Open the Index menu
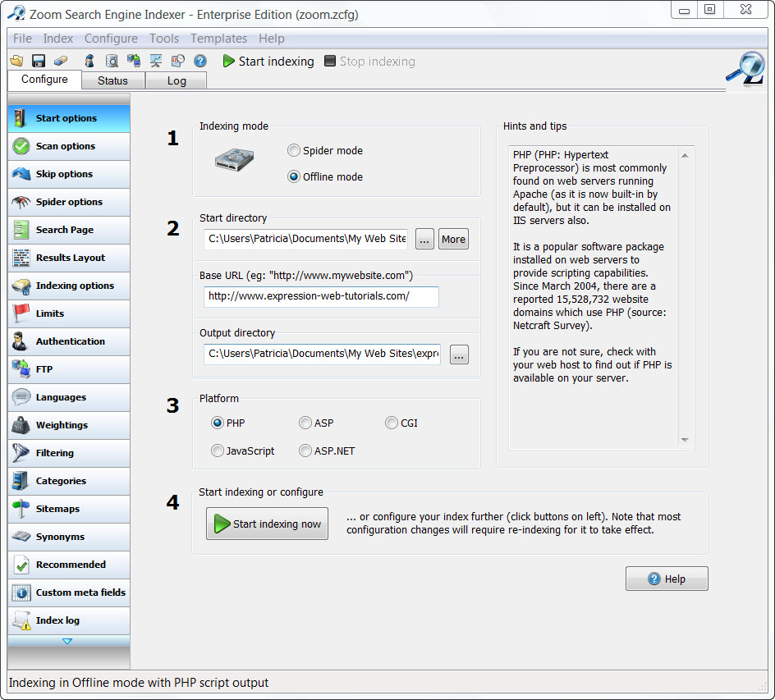775x700 pixels. pos(57,39)
